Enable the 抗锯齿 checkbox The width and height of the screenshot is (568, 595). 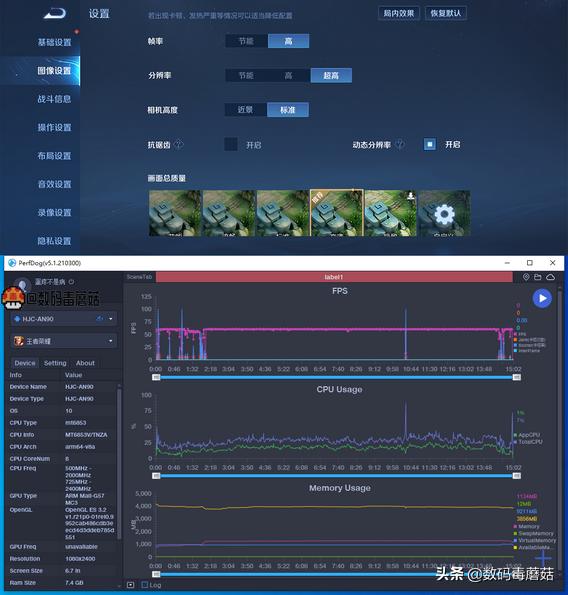pyautogui.click(x=231, y=144)
